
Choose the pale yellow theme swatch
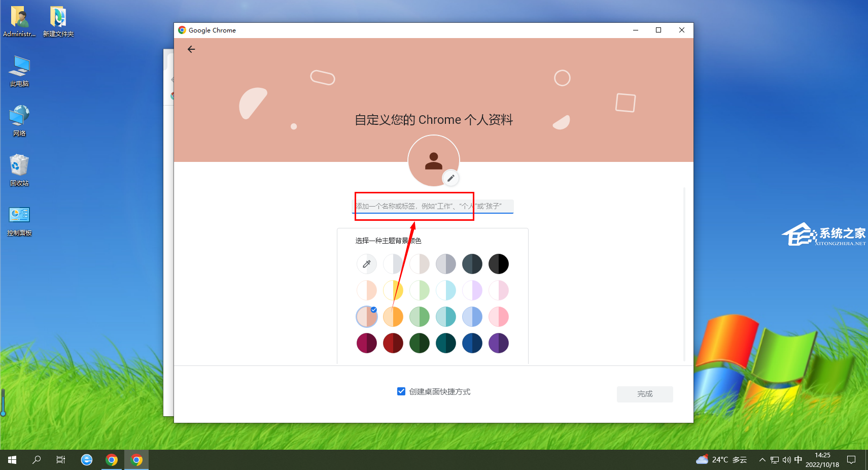[x=393, y=290]
